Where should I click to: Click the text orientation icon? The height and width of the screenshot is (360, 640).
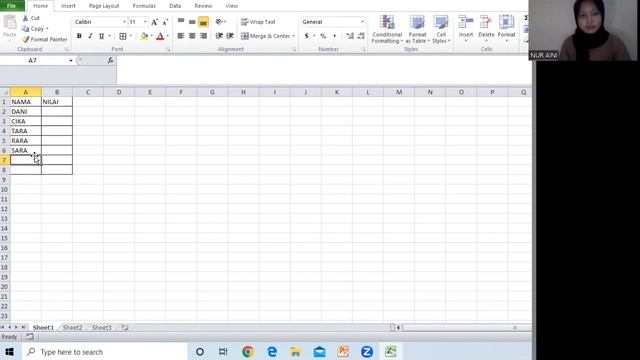220,22
